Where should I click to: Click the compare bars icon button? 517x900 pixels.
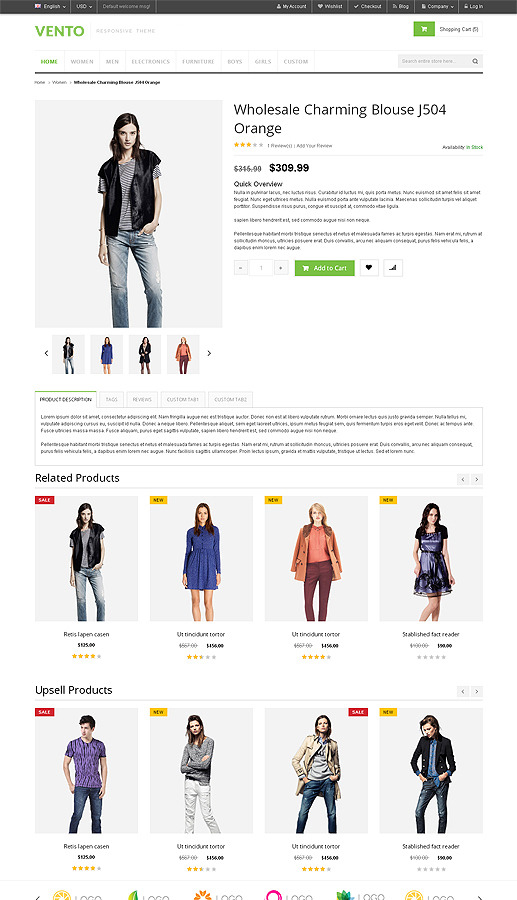[393, 267]
